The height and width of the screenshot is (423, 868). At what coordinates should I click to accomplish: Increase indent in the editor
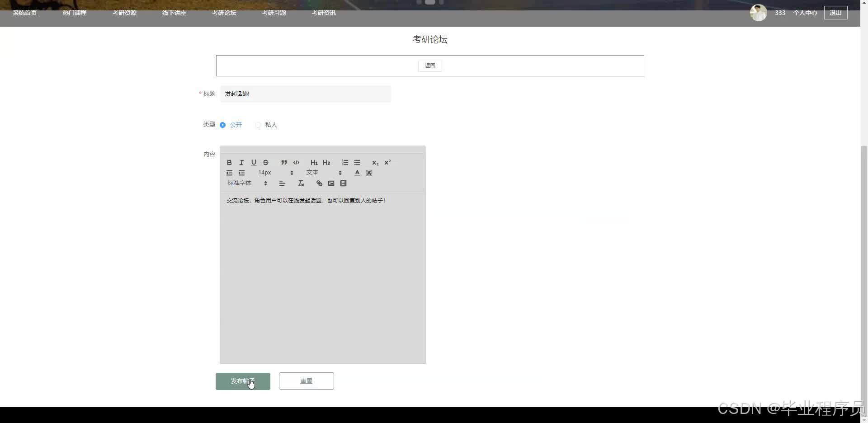pos(241,173)
